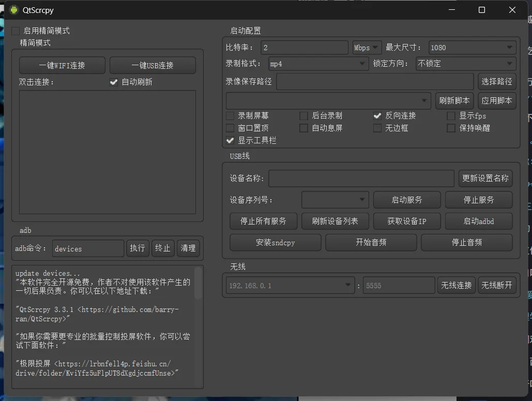
Task: Open the 录制格式 mp4 dropdown
Action: pos(318,64)
